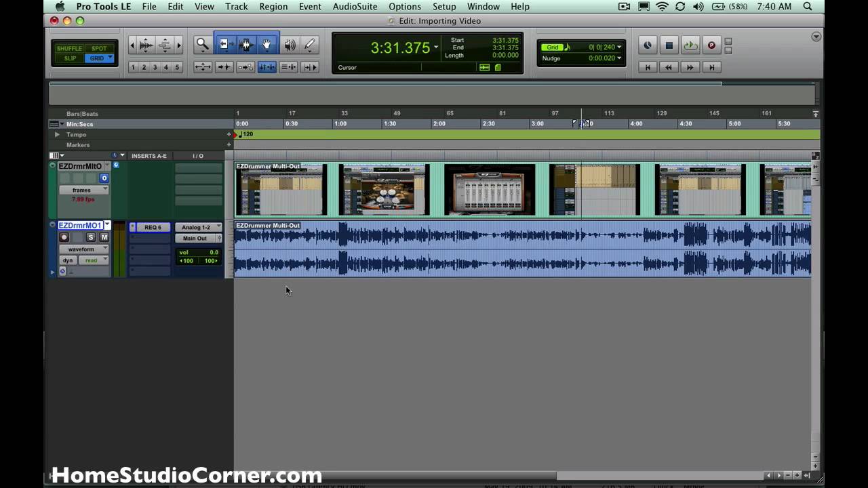Viewport: 868px width, 488px height.
Task: Click Rewind button
Action: point(669,67)
